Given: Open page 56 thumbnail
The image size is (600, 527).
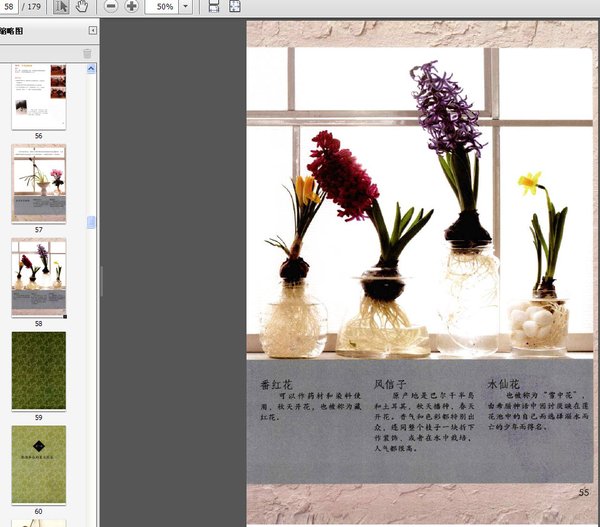Looking at the screenshot, I should point(39,97).
